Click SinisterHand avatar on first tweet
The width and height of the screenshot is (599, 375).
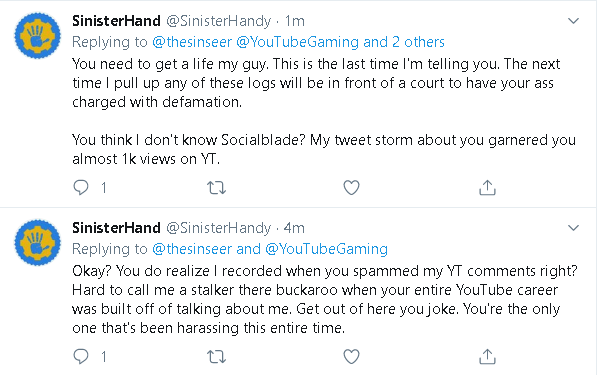point(37,36)
